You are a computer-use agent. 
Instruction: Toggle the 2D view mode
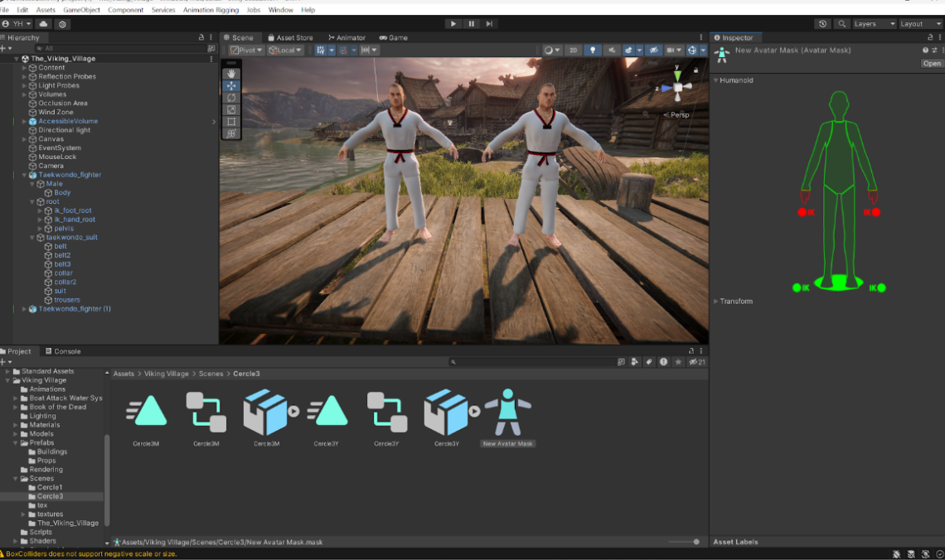pos(574,51)
